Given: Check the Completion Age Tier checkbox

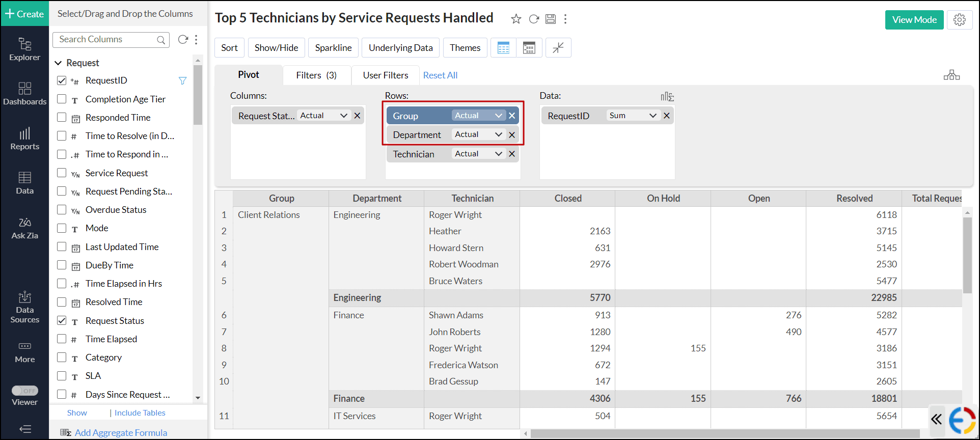Looking at the screenshot, I should click(62, 99).
